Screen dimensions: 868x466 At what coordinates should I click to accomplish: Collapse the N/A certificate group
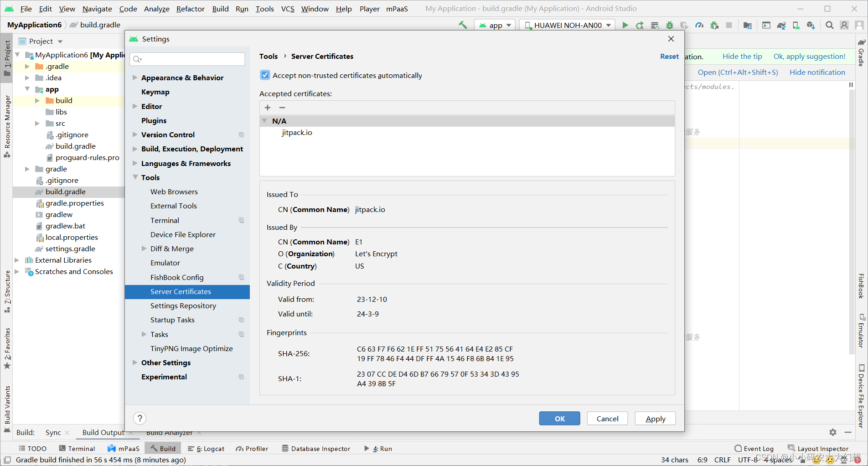click(x=264, y=121)
